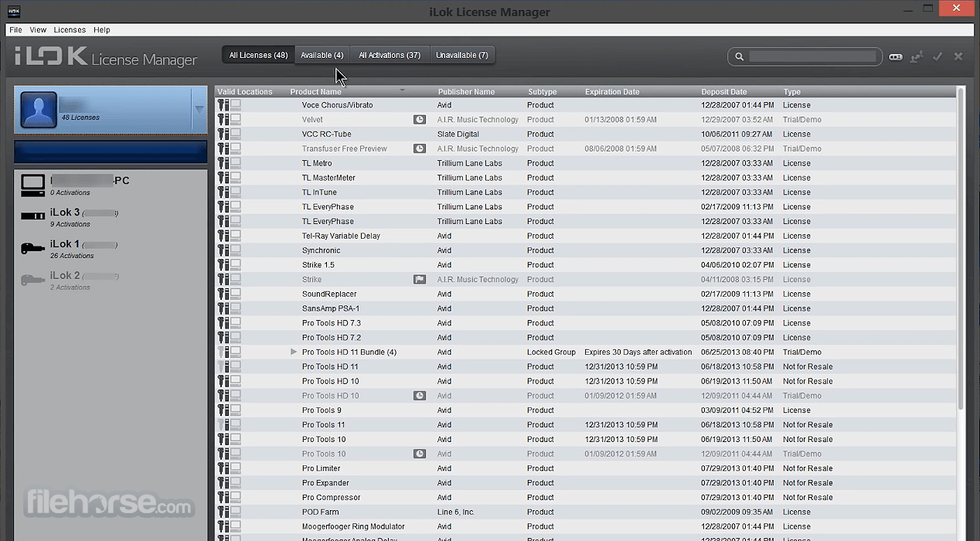Click clock icon on greyed Pro Tools 10 row

[420, 454]
